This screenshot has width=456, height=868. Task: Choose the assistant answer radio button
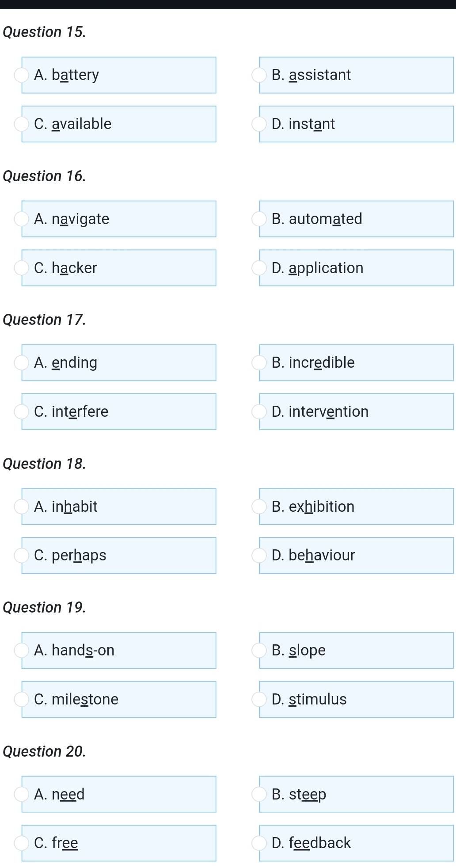point(258,75)
